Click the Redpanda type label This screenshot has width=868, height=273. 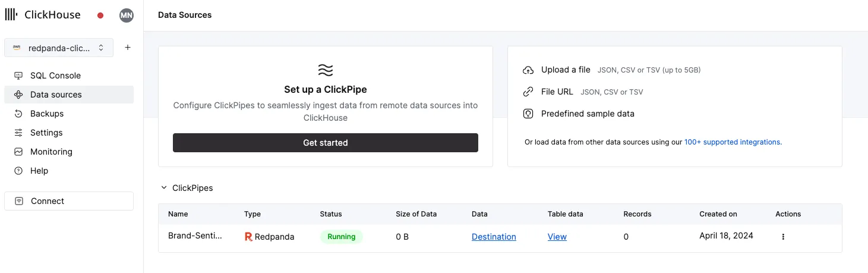[274, 237]
